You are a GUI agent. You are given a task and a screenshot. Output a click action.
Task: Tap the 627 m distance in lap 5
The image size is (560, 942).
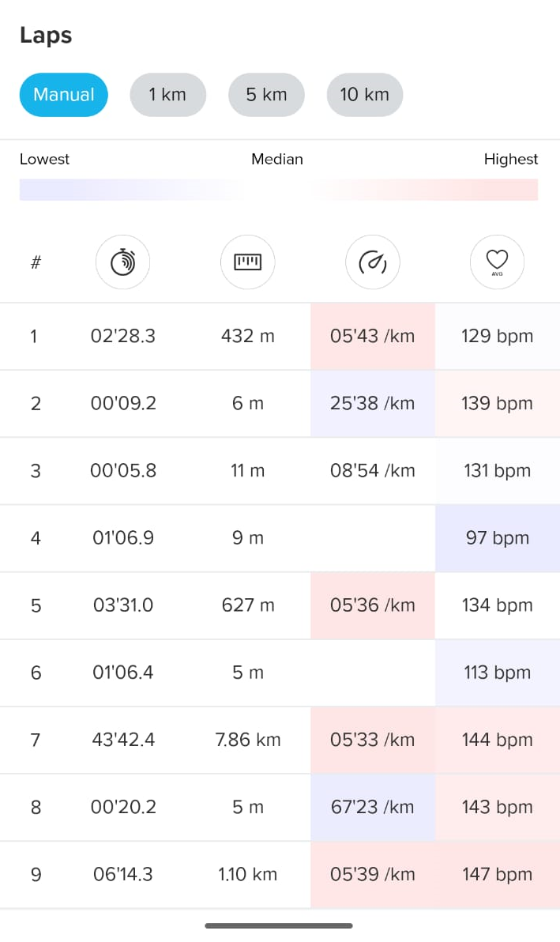tap(248, 605)
